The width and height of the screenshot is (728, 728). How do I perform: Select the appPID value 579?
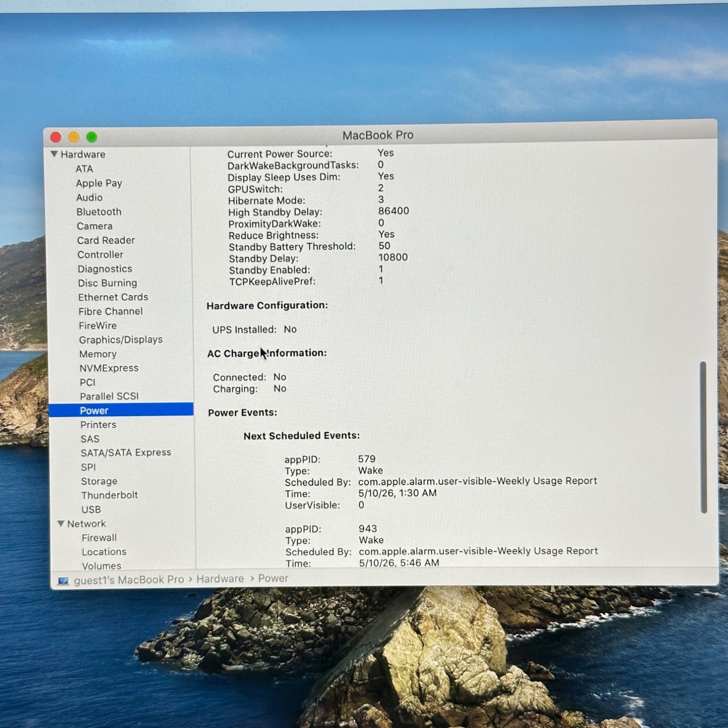point(367,459)
